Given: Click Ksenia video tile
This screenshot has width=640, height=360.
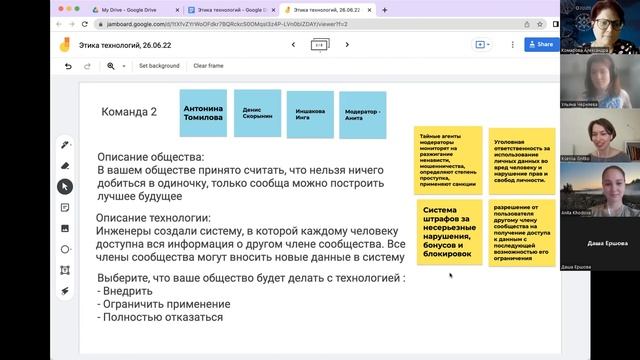Looking at the screenshot, I should [600, 135].
